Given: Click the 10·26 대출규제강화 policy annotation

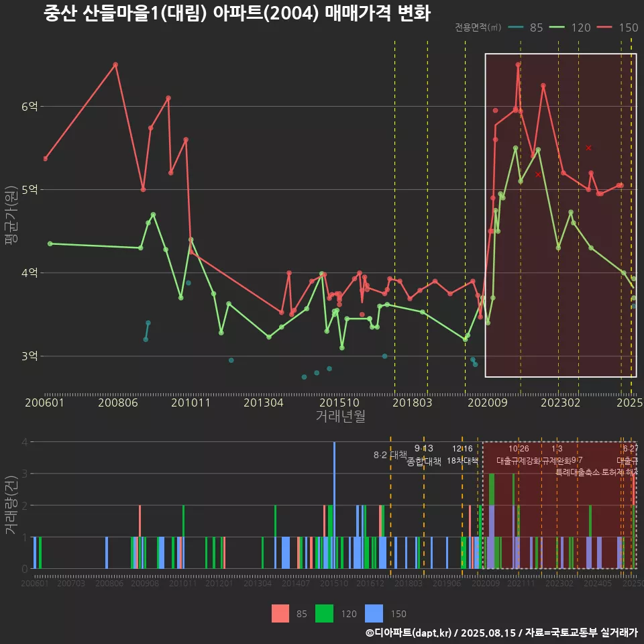Looking at the screenshot, I should point(519,455).
